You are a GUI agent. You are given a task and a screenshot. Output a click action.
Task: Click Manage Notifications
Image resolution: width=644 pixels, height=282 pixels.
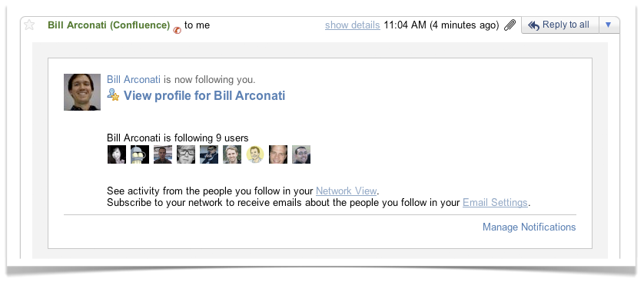click(x=529, y=227)
